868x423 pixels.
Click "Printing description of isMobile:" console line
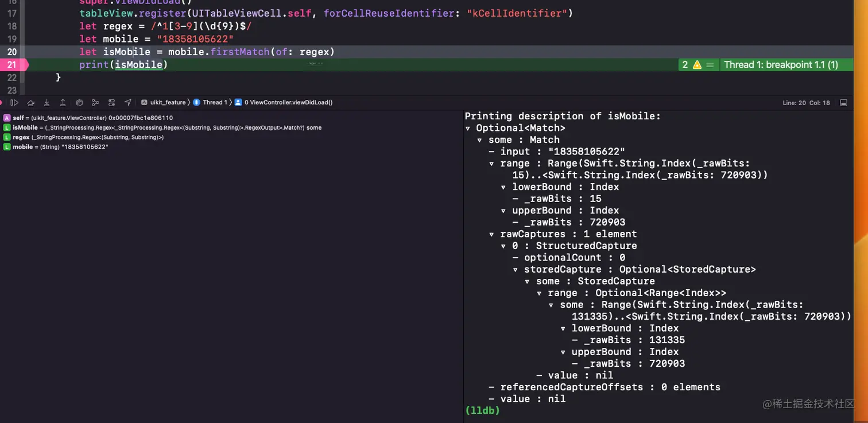coord(563,116)
